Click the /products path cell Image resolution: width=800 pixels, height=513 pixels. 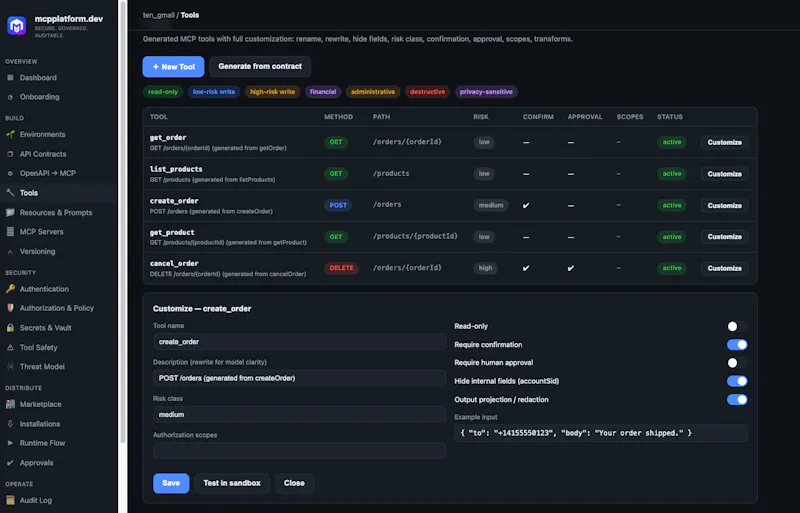[391, 174]
